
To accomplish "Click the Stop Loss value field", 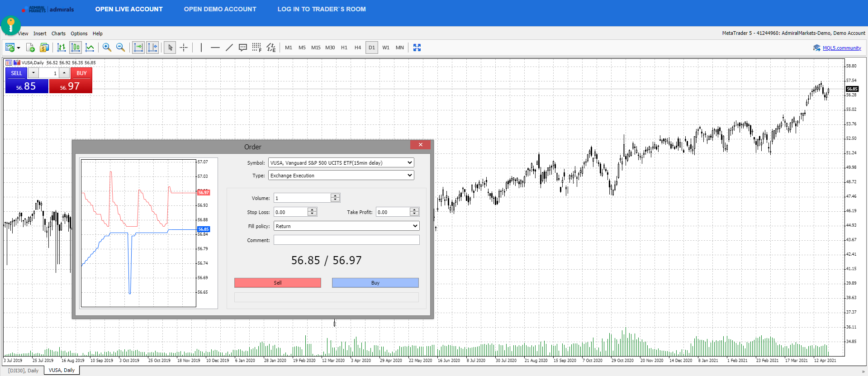I will [290, 212].
